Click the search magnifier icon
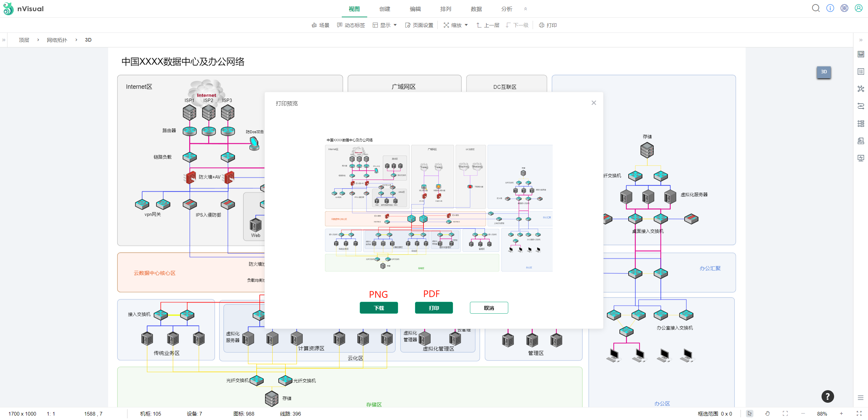The image size is (868, 420). pyautogui.click(x=815, y=8)
